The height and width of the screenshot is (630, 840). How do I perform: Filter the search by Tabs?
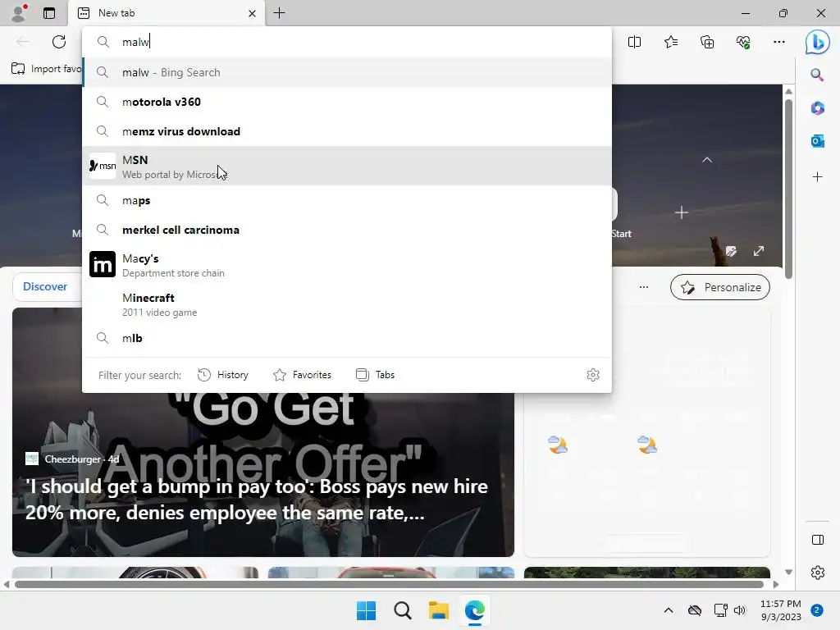click(x=376, y=375)
